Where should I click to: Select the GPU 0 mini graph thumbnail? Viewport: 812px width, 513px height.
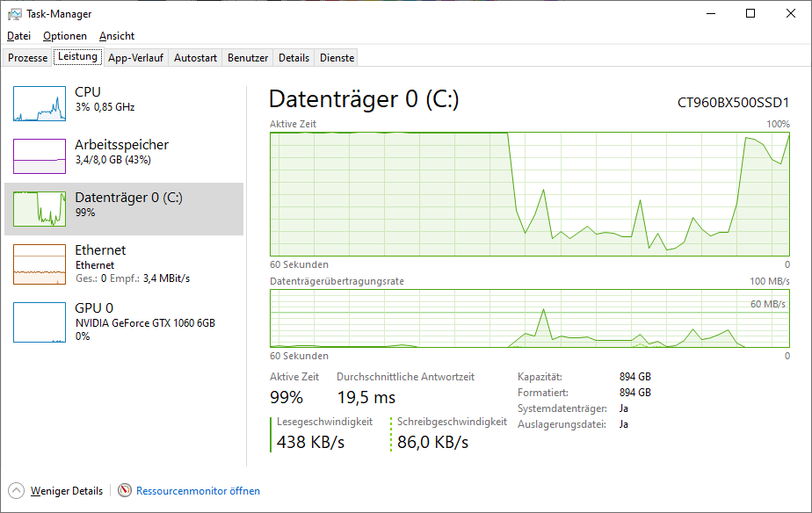[40, 322]
